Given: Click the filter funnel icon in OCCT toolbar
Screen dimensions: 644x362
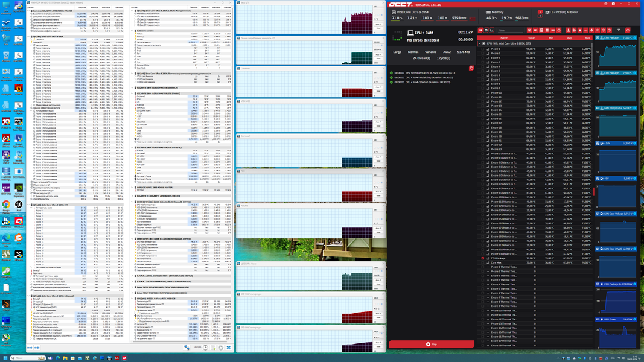Looking at the screenshot, I should [x=619, y=30].
